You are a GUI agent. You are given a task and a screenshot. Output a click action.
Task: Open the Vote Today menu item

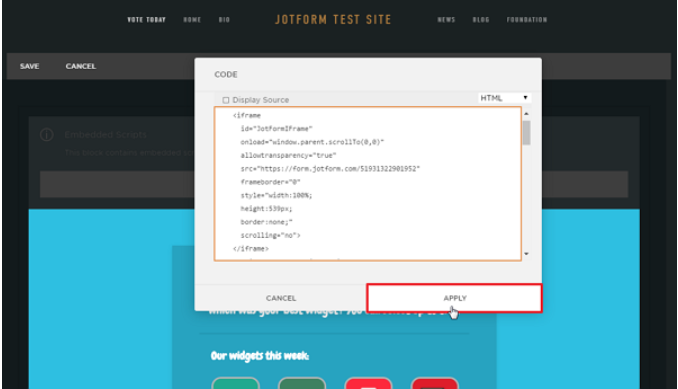[x=147, y=20]
